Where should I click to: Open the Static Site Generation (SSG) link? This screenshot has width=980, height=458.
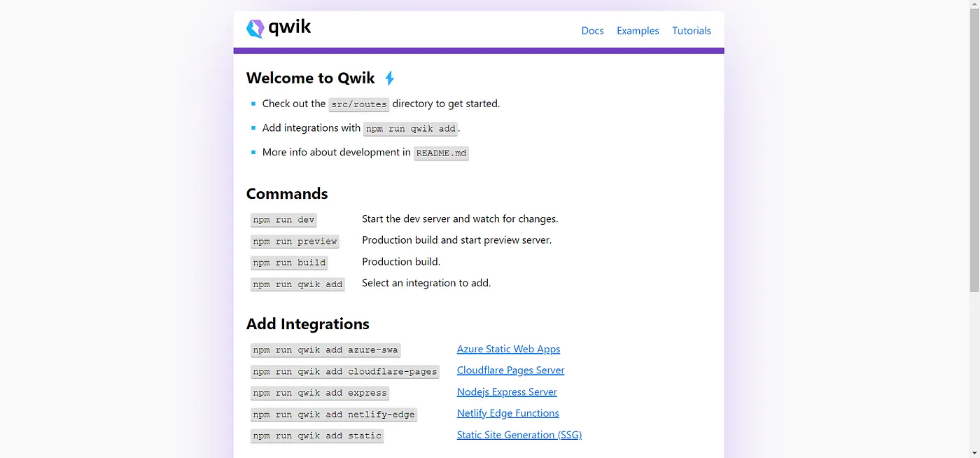click(x=519, y=435)
